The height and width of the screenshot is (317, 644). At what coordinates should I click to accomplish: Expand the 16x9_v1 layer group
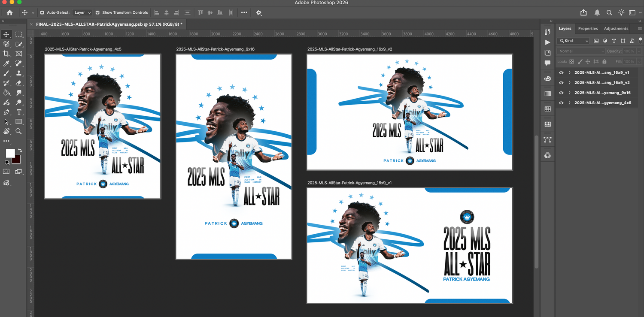[x=569, y=72]
